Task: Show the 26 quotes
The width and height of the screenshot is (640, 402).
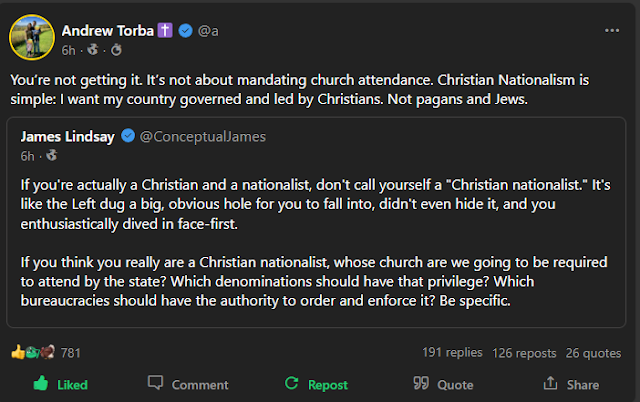Action: [x=593, y=352]
